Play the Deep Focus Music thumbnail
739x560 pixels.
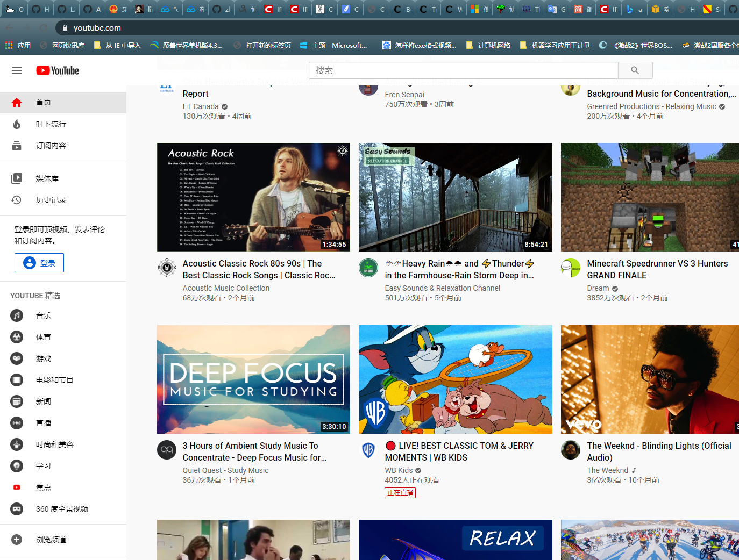tap(253, 379)
